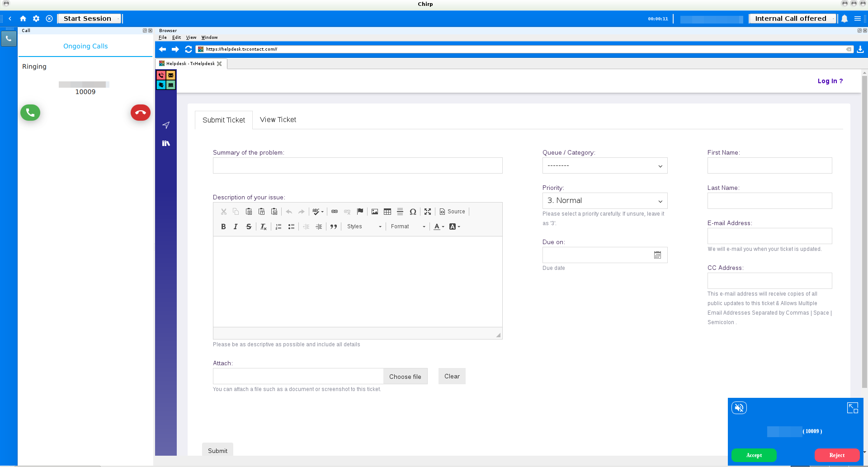The height and width of the screenshot is (467, 868).
Task: Insert a table in the editor
Action: click(x=387, y=212)
